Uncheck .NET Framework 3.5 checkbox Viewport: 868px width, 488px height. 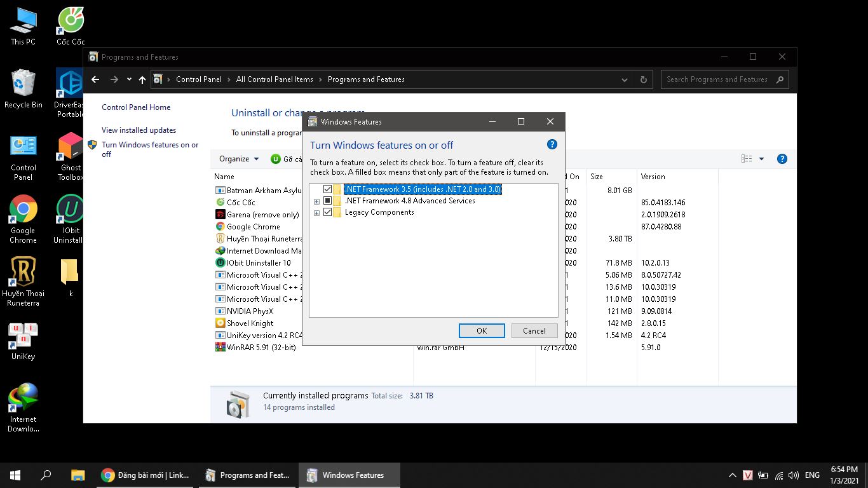(328, 189)
